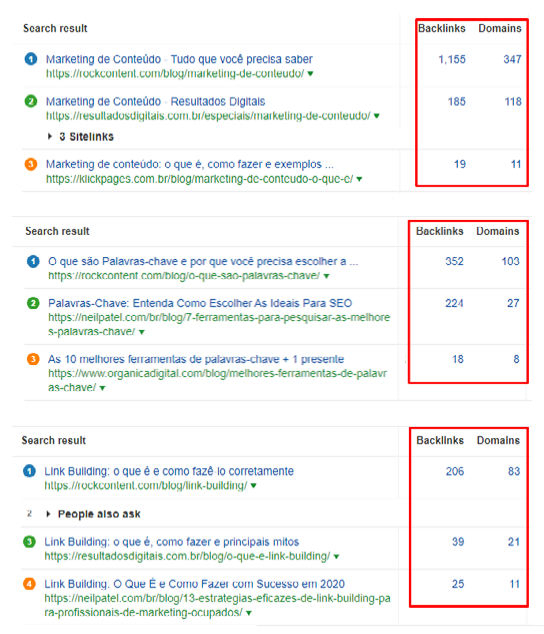Image resolution: width=544 pixels, height=634 pixels.
Task: Click the Domains column header in the third table
Action: coord(498,440)
